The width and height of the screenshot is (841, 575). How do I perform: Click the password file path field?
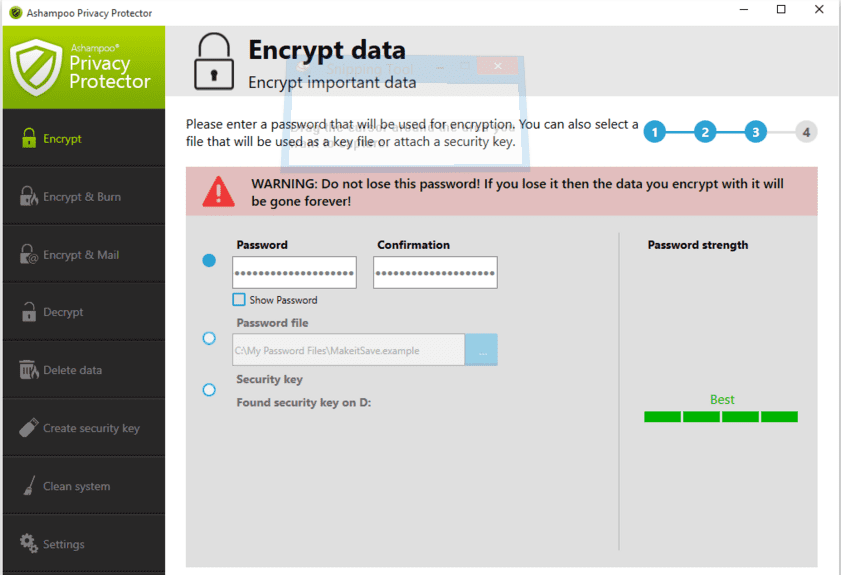(x=349, y=350)
